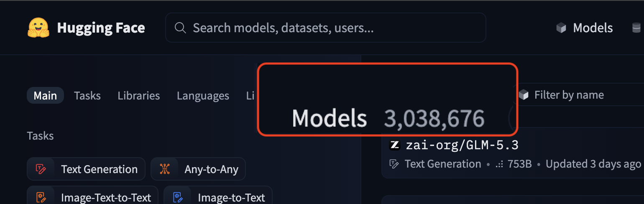Click the cube icon in Filter by name

524,95
